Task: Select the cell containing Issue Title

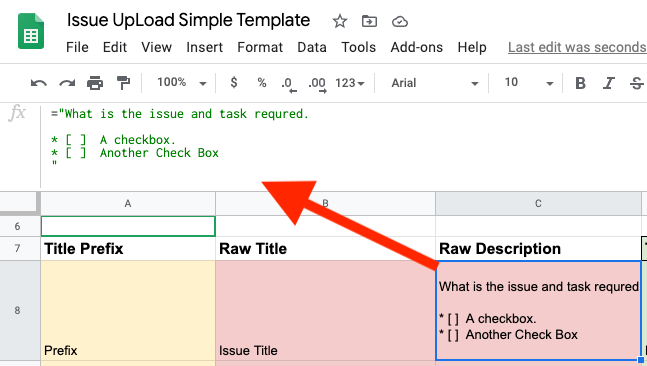Action: pos(325,310)
